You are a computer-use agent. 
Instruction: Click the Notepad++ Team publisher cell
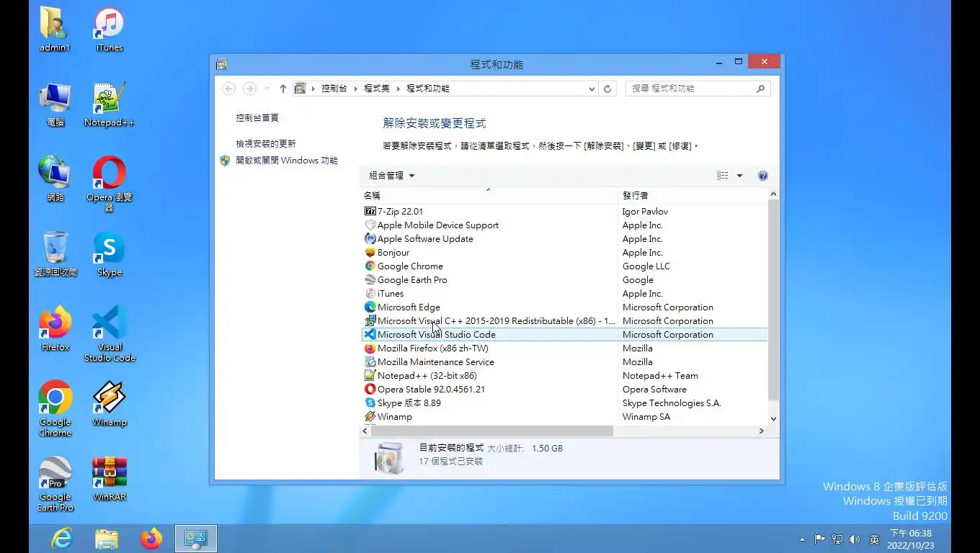(x=660, y=376)
